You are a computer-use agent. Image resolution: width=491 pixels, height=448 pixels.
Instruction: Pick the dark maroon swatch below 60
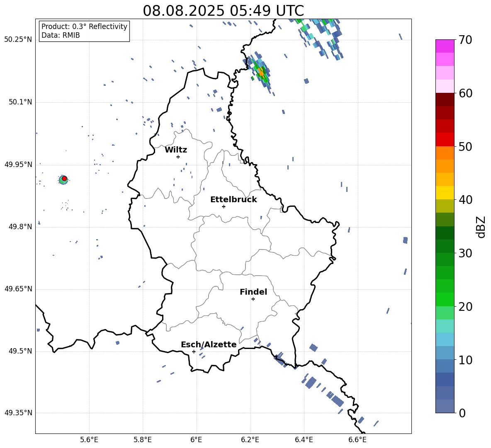pyautogui.click(x=445, y=99)
